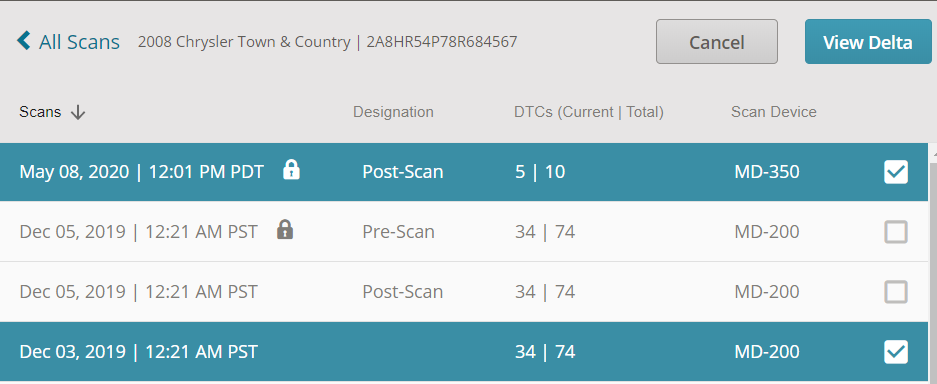Sort by DTCs (Current | Total) header

pyautogui.click(x=589, y=112)
